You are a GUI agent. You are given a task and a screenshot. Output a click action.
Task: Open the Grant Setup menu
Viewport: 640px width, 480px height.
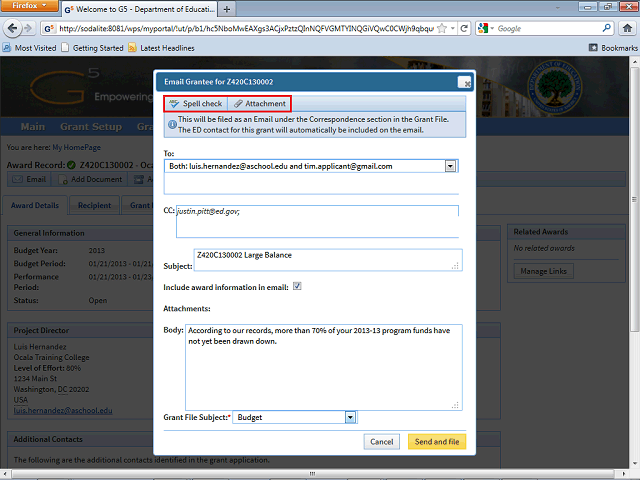pos(91,127)
